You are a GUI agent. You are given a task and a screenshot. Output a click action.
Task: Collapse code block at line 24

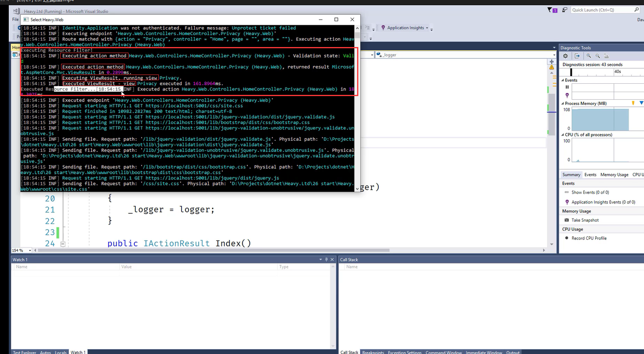click(x=63, y=244)
